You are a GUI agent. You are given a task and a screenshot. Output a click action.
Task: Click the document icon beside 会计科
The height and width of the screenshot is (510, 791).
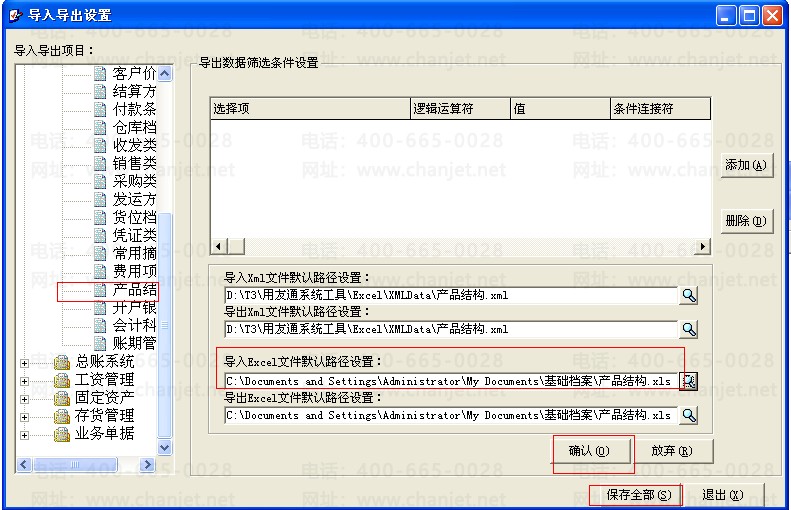[100, 326]
